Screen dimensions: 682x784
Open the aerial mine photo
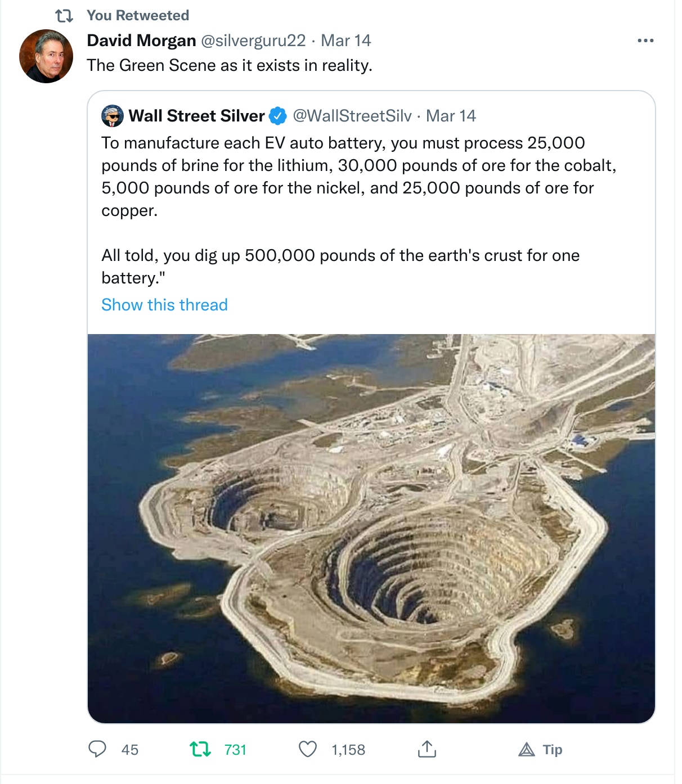click(371, 529)
